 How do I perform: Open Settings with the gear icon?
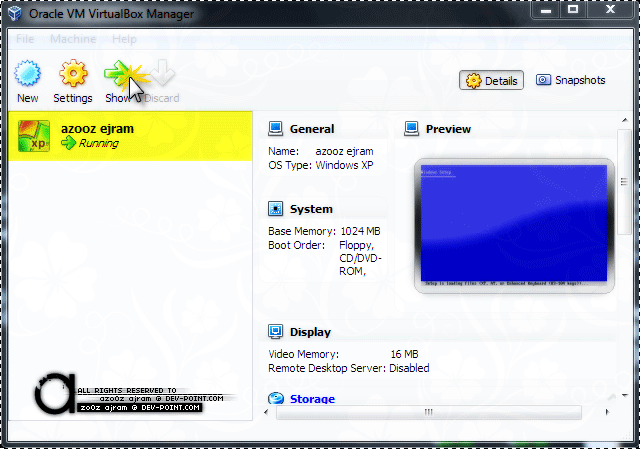tap(73, 73)
